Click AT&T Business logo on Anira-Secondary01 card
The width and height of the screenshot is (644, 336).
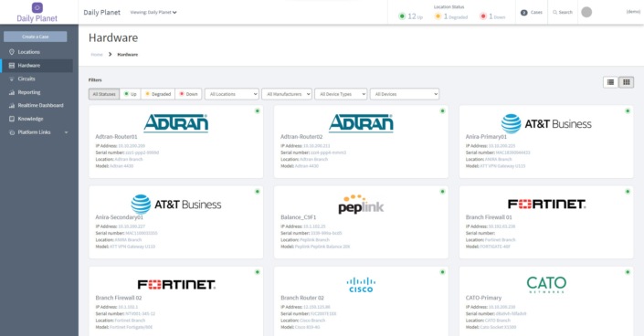click(x=175, y=205)
